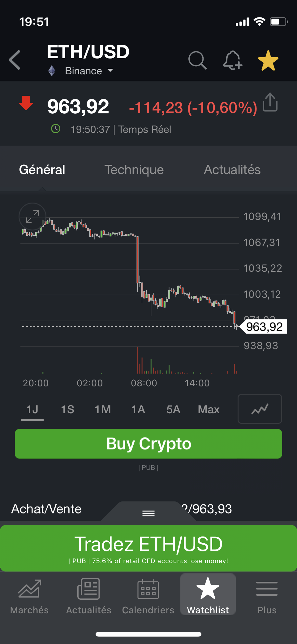Switch chart type with line icon
The width and height of the screenshot is (297, 644).
[x=260, y=409]
